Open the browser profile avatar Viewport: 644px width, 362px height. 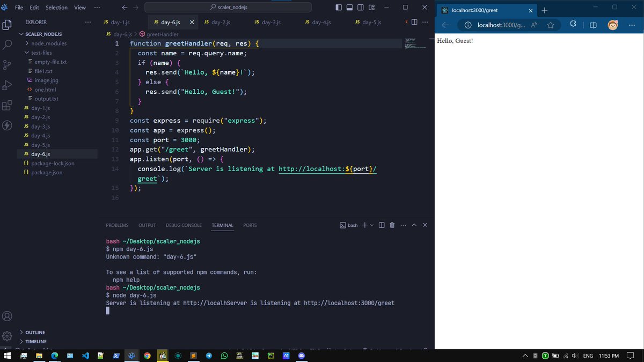point(613,25)
